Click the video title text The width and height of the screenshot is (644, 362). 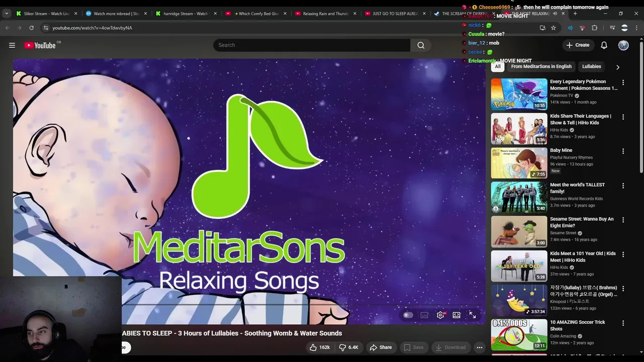232,333
